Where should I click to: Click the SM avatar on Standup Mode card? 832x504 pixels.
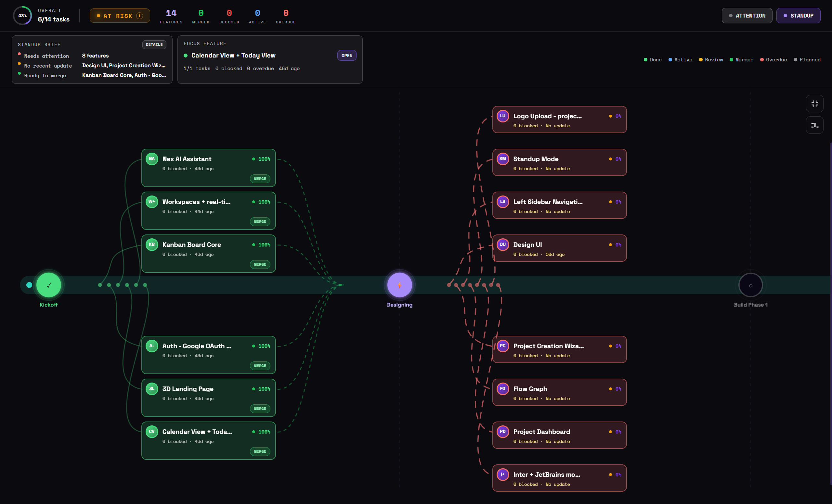[x=503, y=158]
